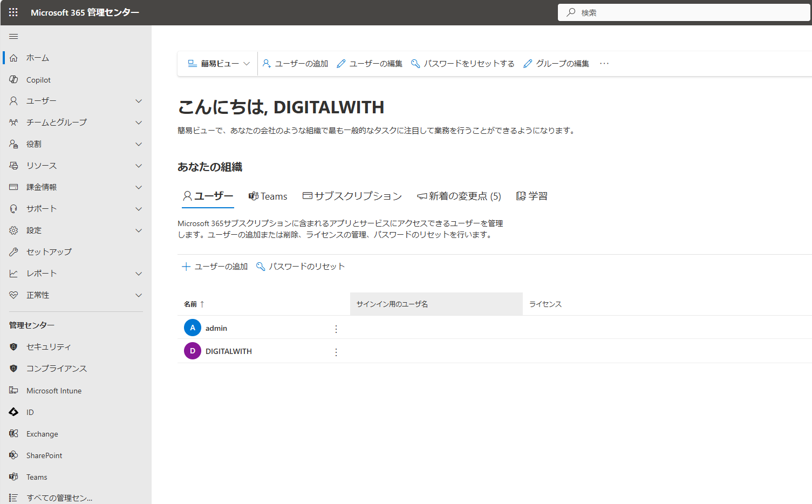
Task: Click the セットアップ wrench icon
Action: point(13,252)
